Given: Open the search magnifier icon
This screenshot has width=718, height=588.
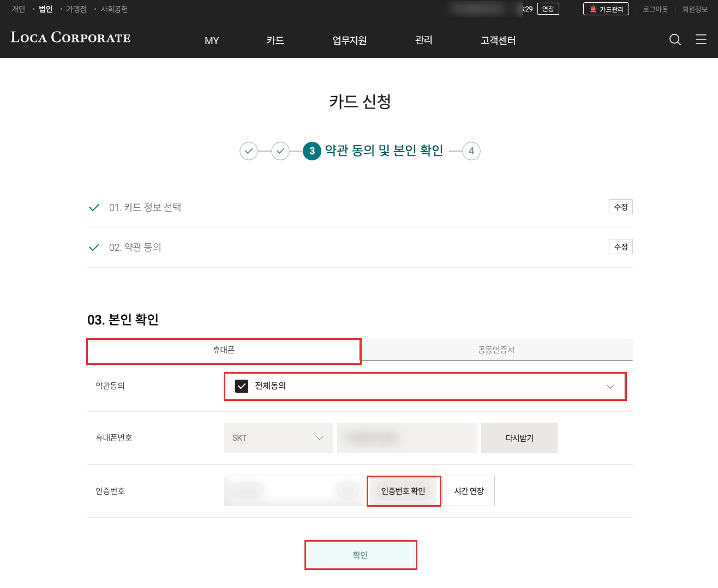Looking at the screenshot, I should point(675,40).
